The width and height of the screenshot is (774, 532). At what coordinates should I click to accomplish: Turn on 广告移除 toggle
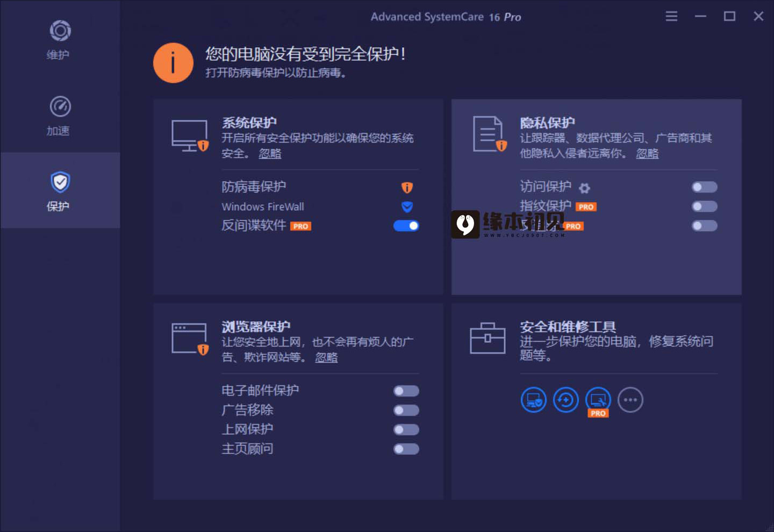pos(406,410)
